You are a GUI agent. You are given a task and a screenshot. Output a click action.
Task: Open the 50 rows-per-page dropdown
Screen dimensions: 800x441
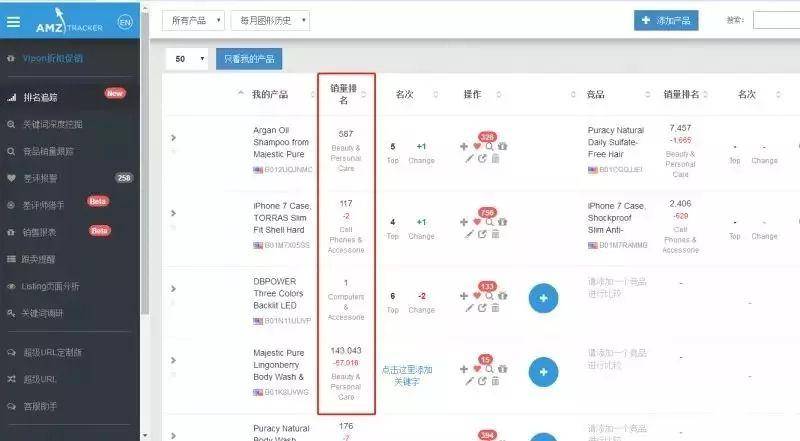coord(187,59)
